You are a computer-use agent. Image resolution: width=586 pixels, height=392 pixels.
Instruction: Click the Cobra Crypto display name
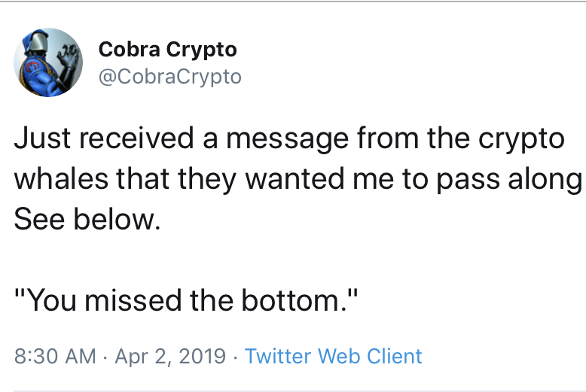click(x=168, y=50)
